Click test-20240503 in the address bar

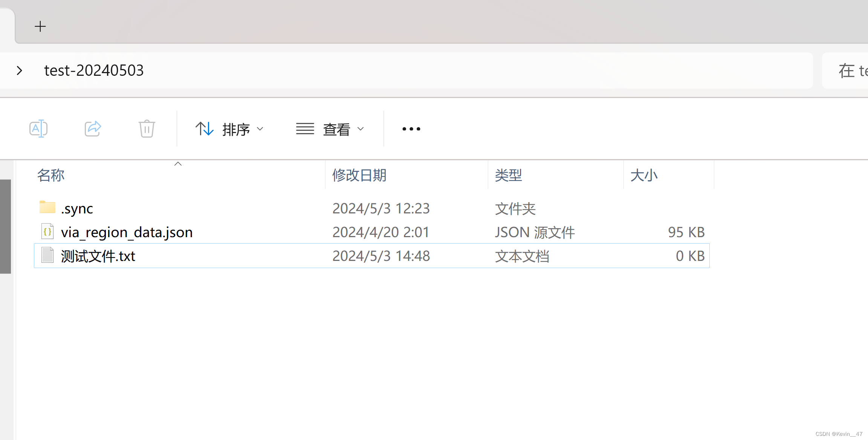(94, 71)
